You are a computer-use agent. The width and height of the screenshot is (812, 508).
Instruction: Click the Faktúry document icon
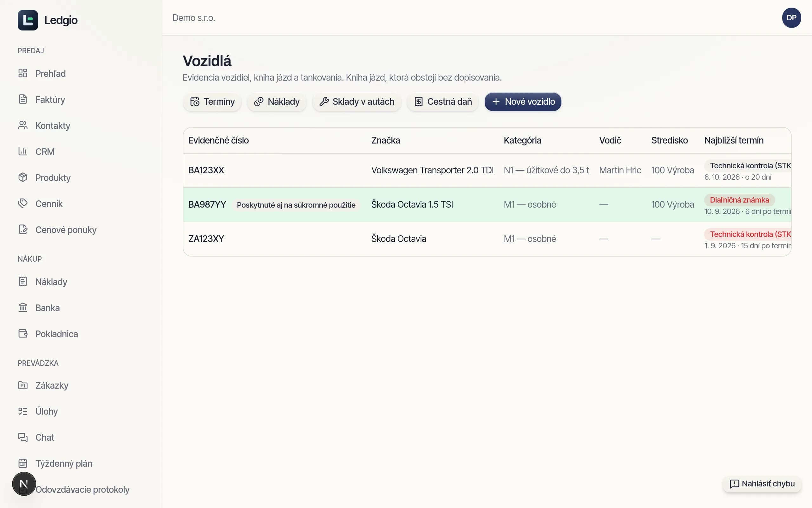click(x=23, y=99)
